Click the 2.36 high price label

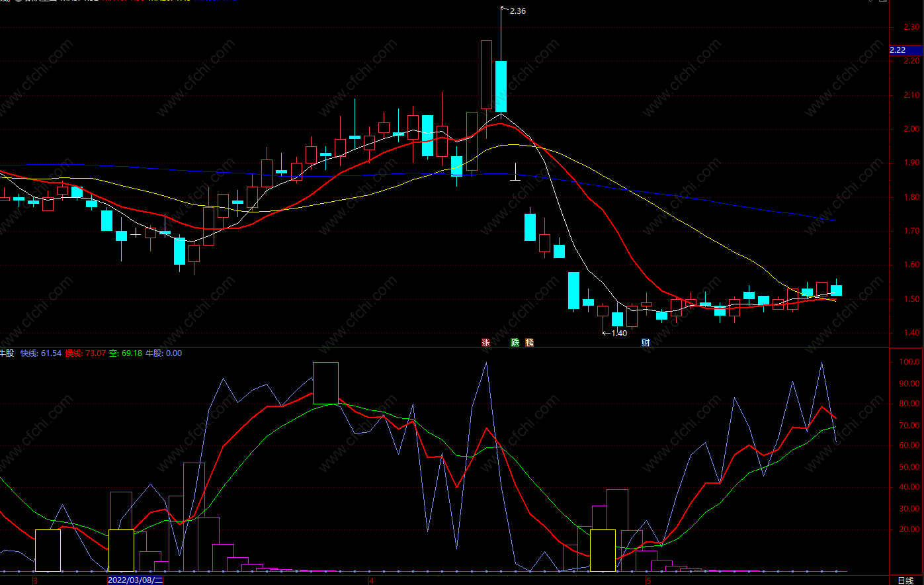(518, 11)
